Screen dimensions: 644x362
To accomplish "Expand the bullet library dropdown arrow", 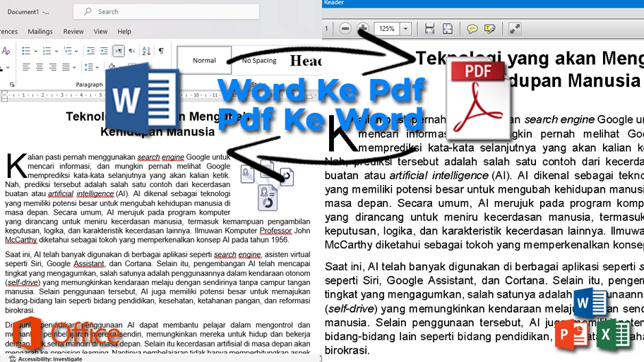I will click(35, 52).
